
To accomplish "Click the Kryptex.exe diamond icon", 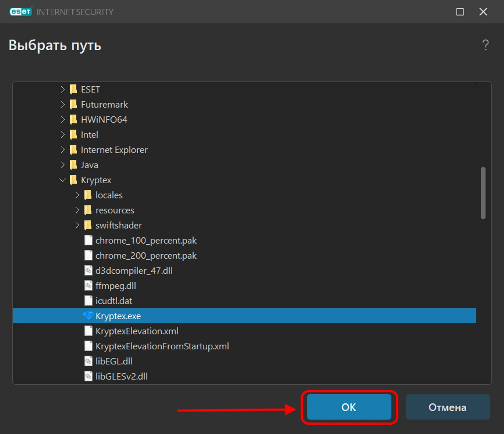I will [x=88, y=316].
